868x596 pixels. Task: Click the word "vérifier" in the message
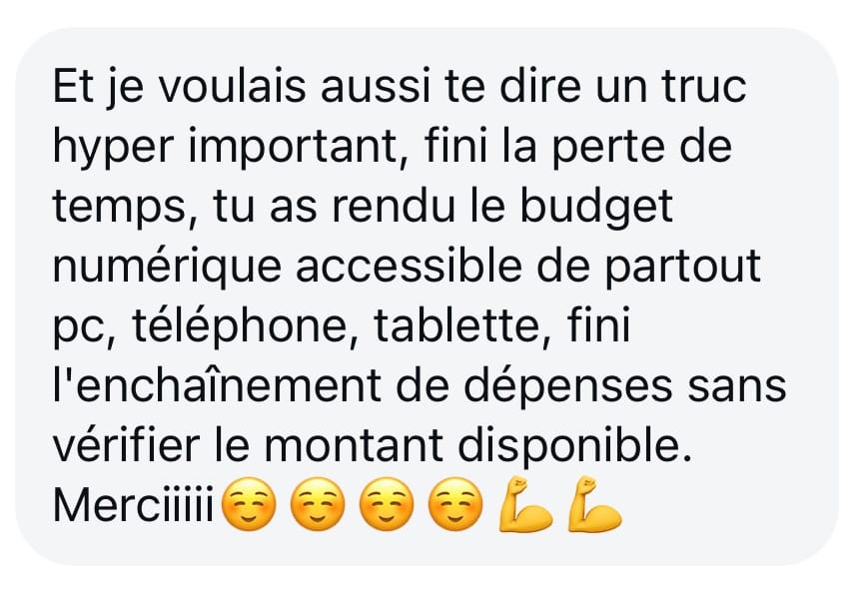pos(126,445)
